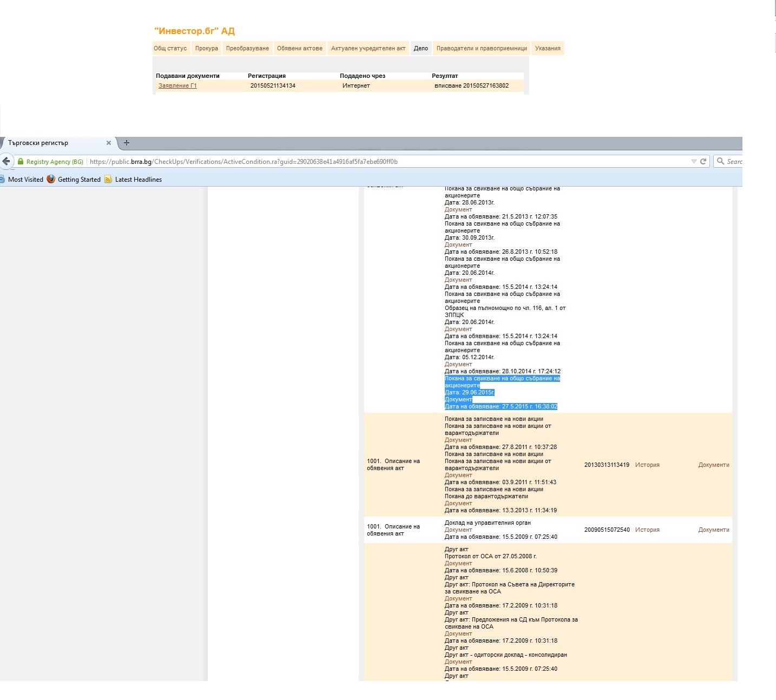This screenshot has width=776, height=700.
Task: Open the Обявени актове tab
Action: (300, 48)
